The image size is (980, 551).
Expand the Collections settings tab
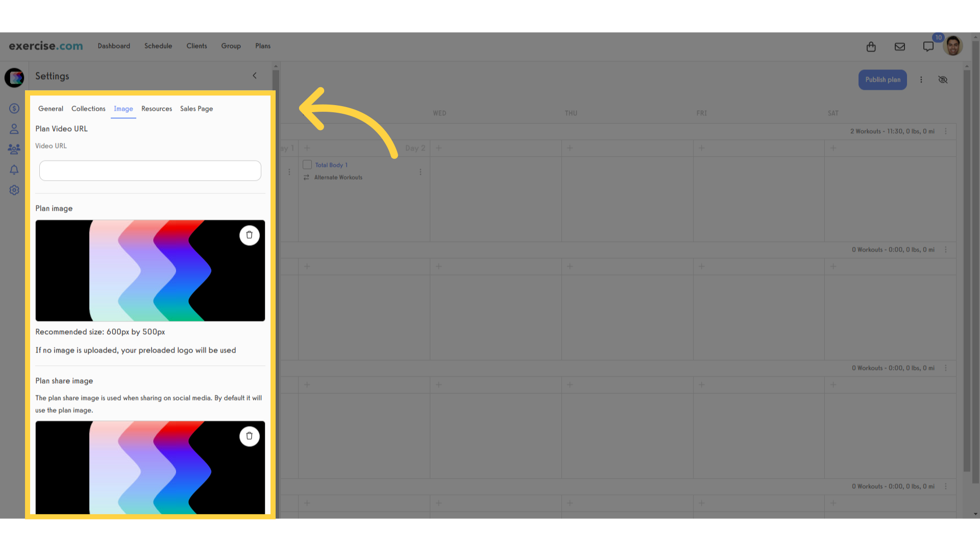coord(88,108)
